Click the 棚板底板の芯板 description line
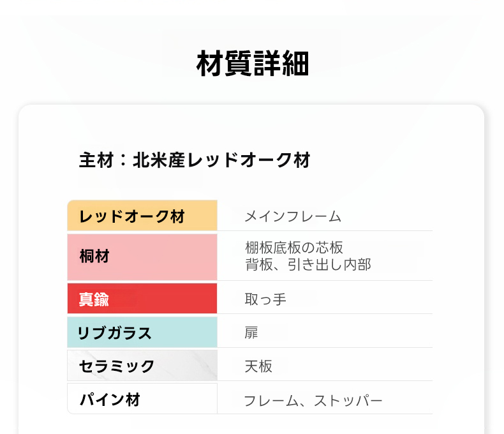 click(294, 248)
